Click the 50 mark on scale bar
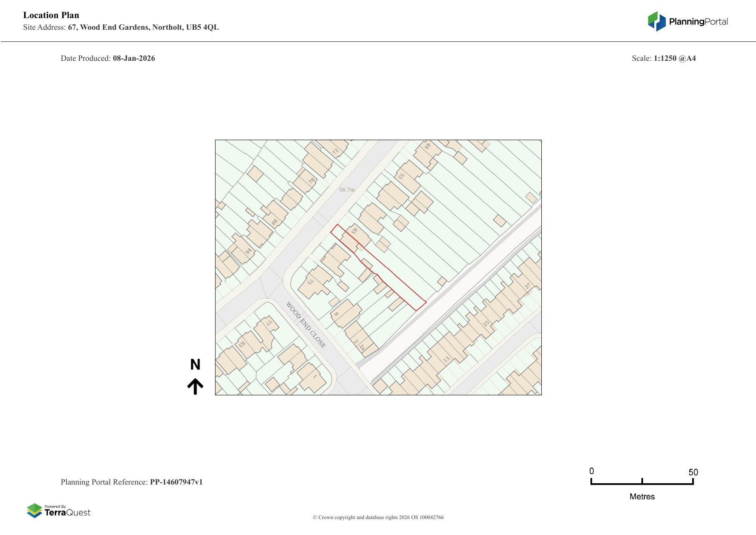 click(693, 472)
